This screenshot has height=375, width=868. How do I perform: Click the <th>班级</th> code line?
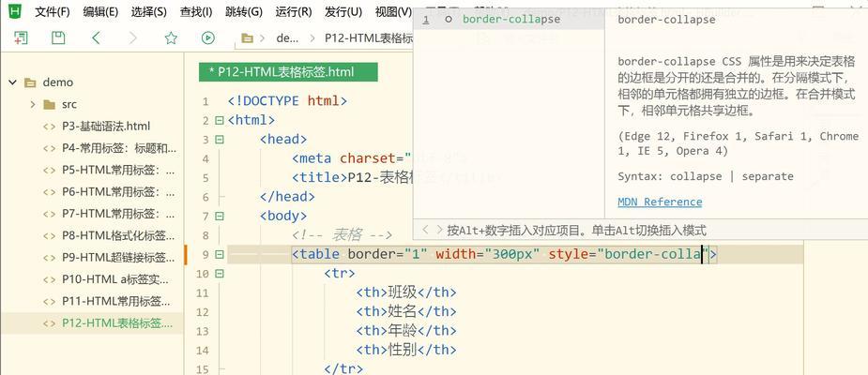406,292
